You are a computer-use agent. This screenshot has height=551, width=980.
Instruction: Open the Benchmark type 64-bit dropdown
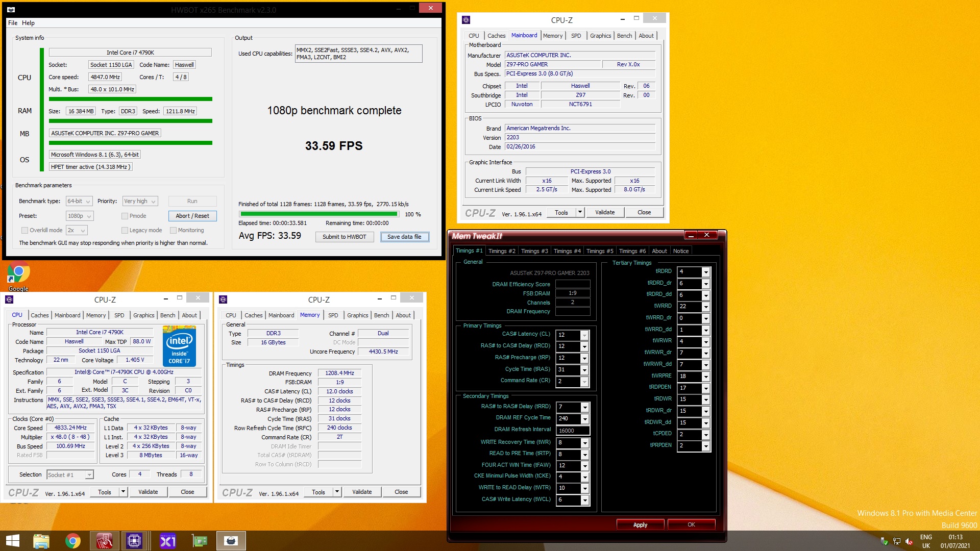tap(79, 201)
